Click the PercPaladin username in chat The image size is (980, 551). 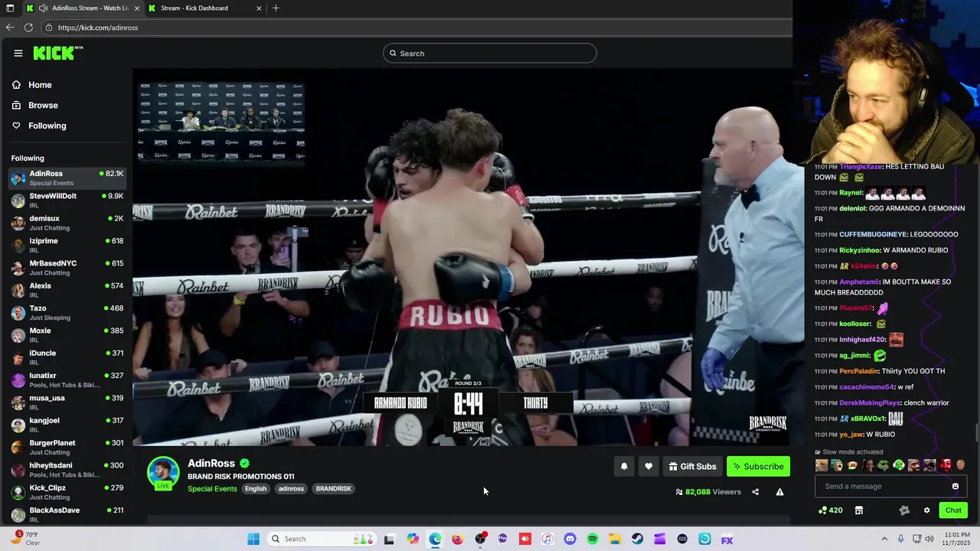pyautogui.click(x=859, y=371)
